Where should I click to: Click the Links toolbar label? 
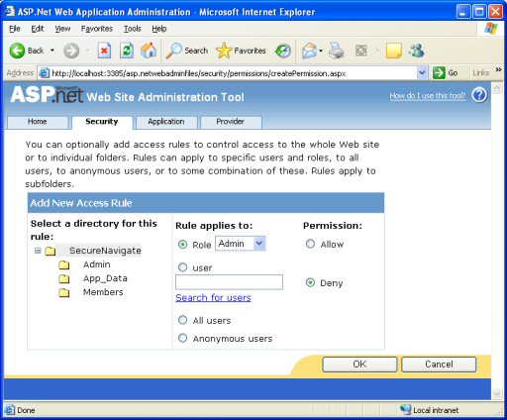pyautogui.click(x=481, y=73)
